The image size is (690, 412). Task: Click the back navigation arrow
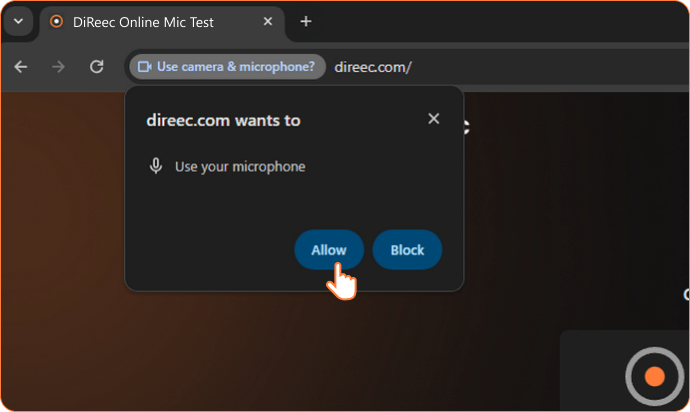[x=21, y=67]
